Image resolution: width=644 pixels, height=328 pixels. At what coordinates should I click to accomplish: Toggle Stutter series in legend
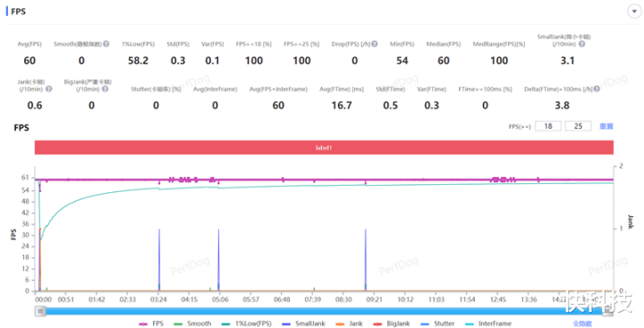(x=437, y=324)
